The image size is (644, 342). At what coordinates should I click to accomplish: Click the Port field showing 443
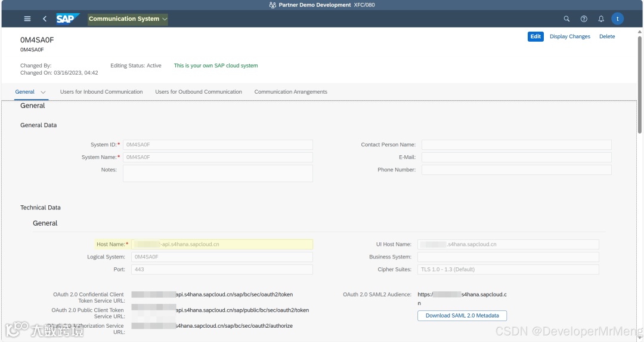coord(222,270)
